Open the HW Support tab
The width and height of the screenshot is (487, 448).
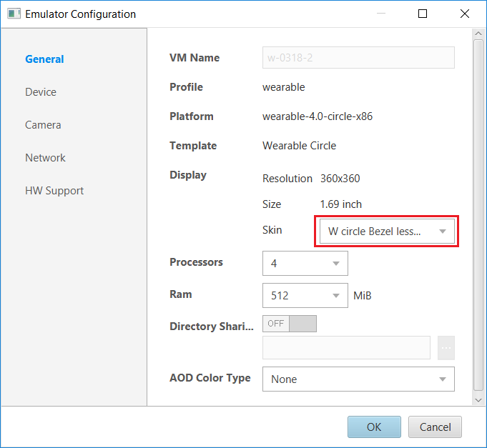point(54,191)
